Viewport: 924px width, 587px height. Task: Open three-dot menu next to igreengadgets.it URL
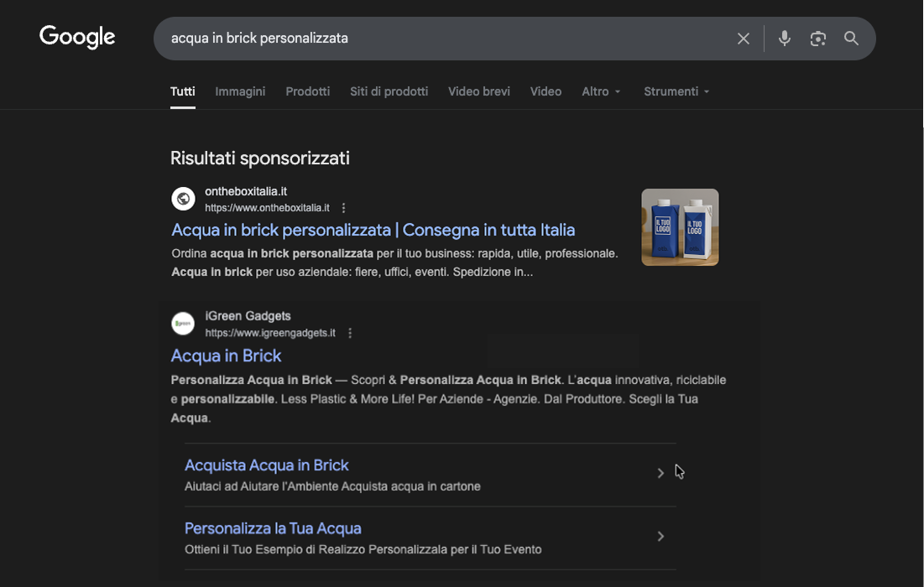[x=350, y=333]
